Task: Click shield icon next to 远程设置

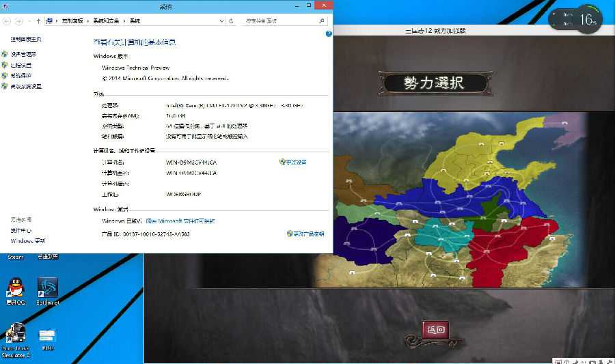Action: click(5, 65)
